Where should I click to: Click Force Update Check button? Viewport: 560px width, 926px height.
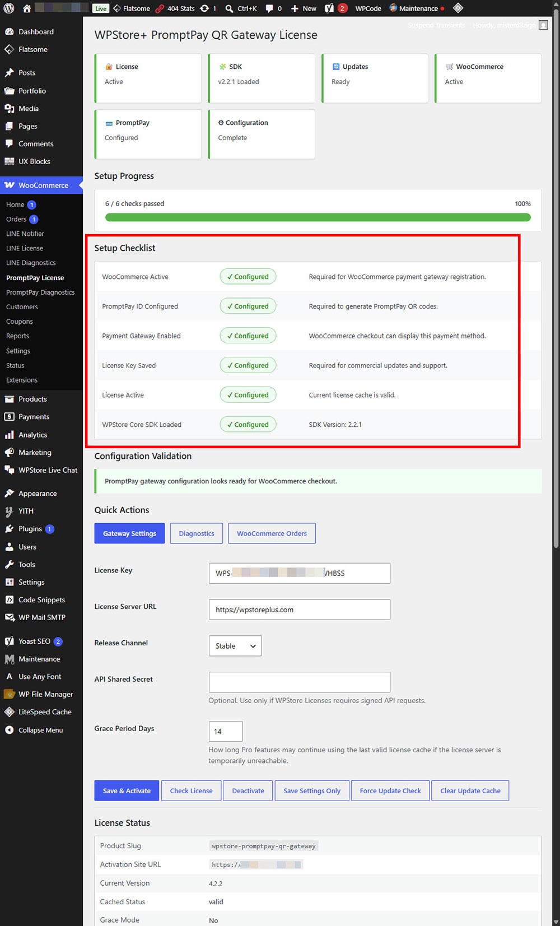(390, 790)
